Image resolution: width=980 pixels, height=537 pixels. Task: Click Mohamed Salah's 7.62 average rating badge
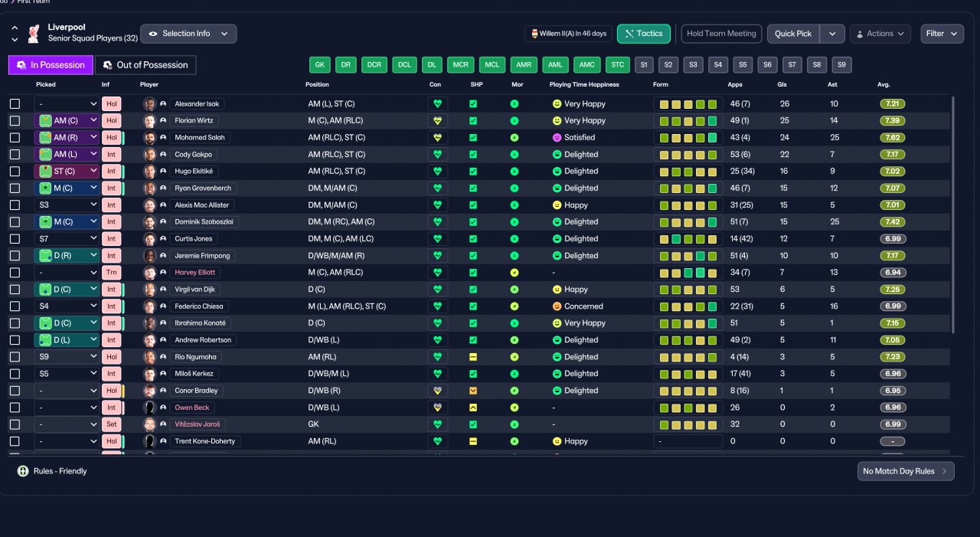(892, 138)
